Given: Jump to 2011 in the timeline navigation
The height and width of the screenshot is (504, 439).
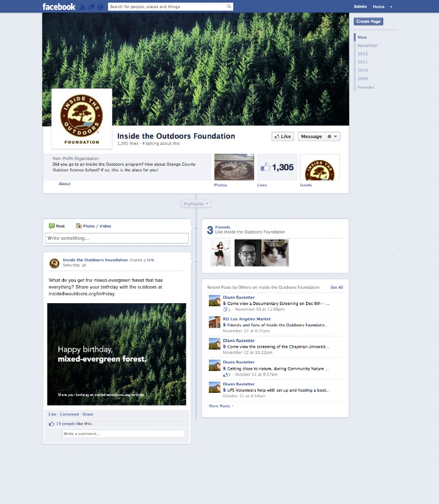Looking at the screenshot, I should pyautogui.click(x=362, y=62).
